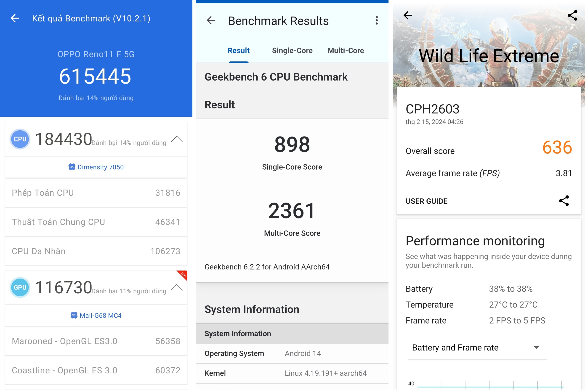Tap the GPU badge icon
Image resolution: width=585 pixels, height=392 pixels.
point(20,288)
